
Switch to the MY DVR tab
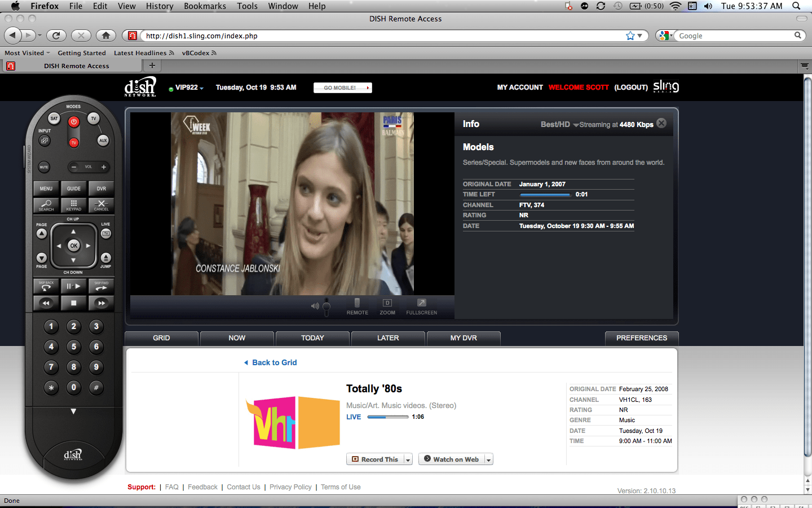coord(464,338)
